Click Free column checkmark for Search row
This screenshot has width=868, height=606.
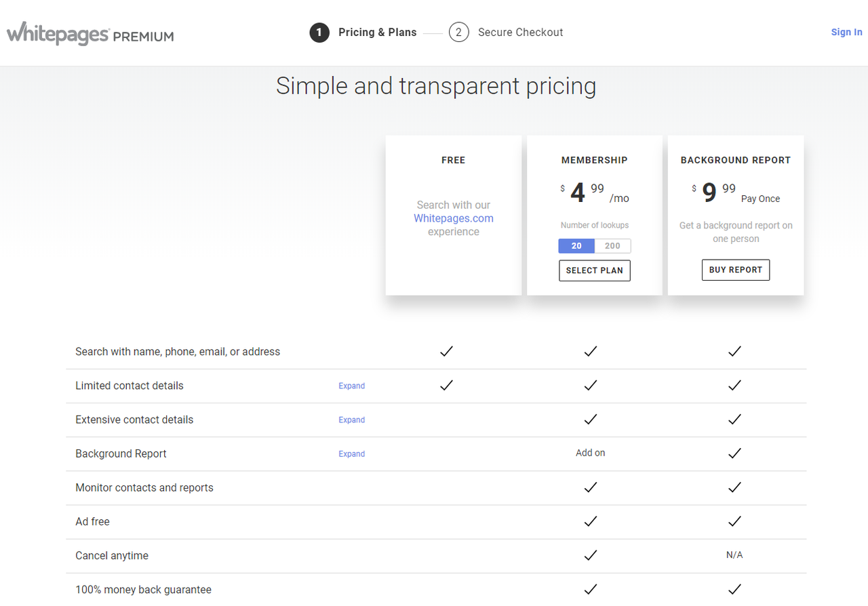(x=446, y=351)
